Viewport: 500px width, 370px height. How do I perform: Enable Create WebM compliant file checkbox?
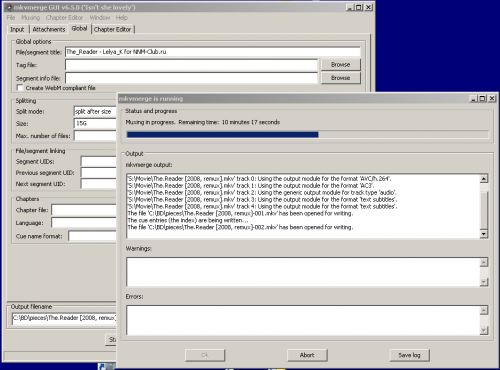20,88
